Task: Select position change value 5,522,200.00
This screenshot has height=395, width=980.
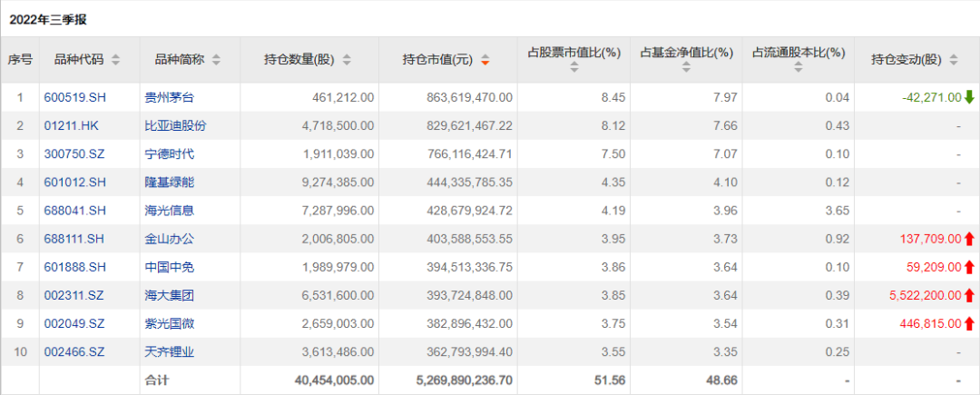Action: point(926,296)
